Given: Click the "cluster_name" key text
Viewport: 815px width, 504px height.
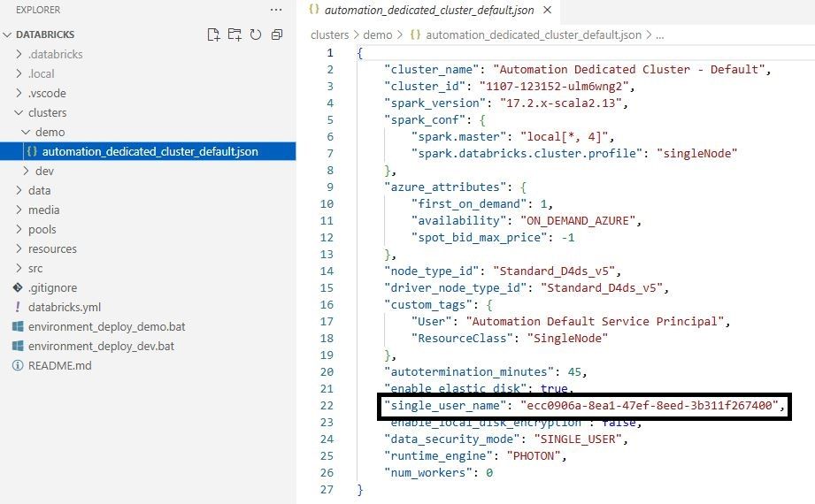Looking at the screenshot, I should (432, 70).
